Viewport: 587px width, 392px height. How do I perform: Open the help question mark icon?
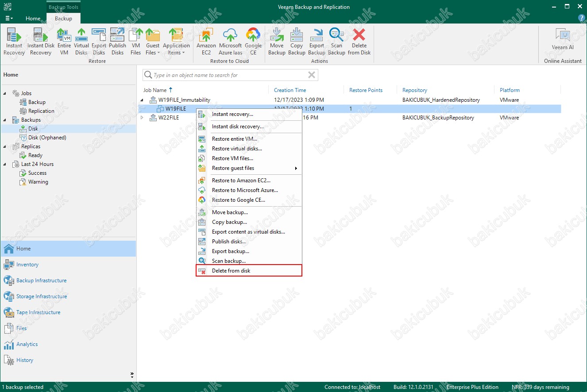582,18
